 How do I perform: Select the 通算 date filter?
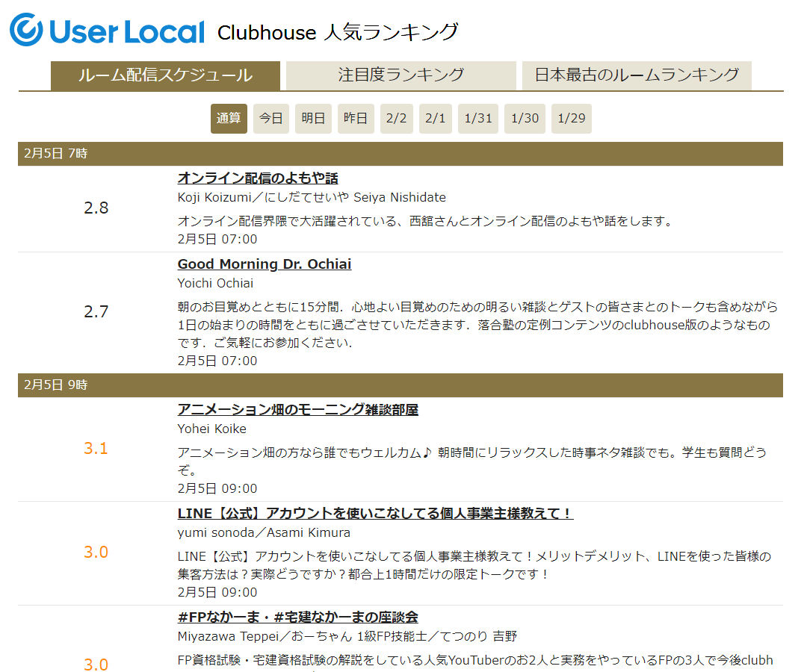click(229, 119)
